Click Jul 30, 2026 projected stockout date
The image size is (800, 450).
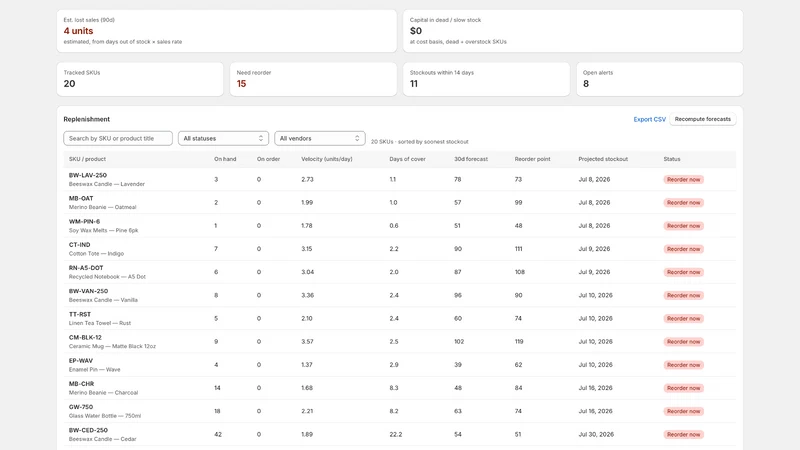[x=596, y=435]
